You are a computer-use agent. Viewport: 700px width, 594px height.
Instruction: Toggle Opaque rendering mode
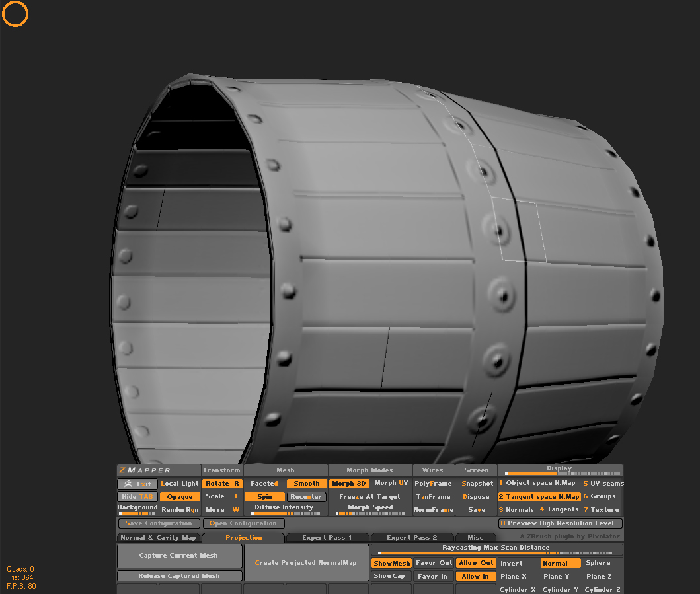pyautogui.click(x=179, y=496)
